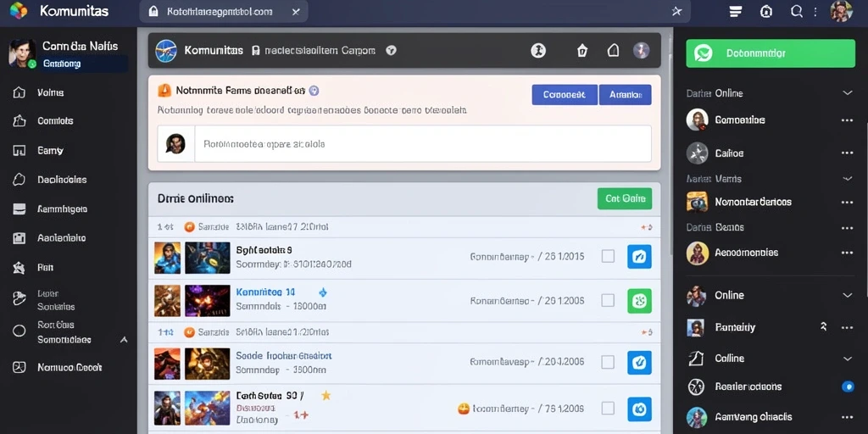Collapse the Somortidaes section chevron
Viewport: 868px width, 434px height.
124,340
